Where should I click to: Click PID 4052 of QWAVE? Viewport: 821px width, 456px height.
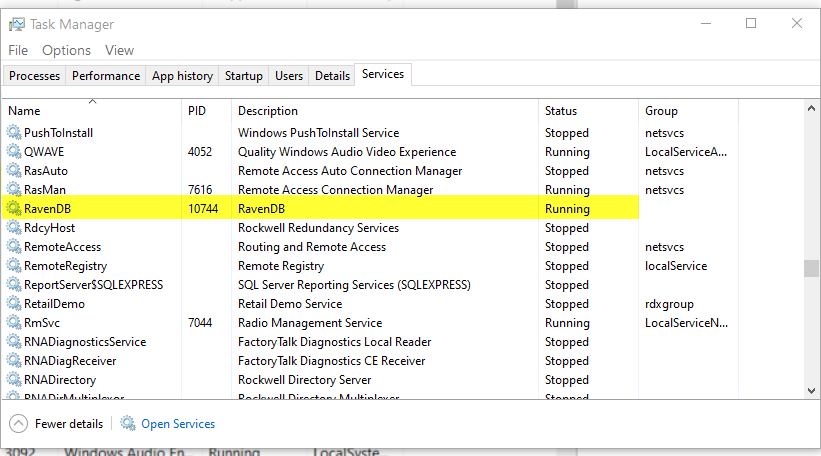click(200, 152)
